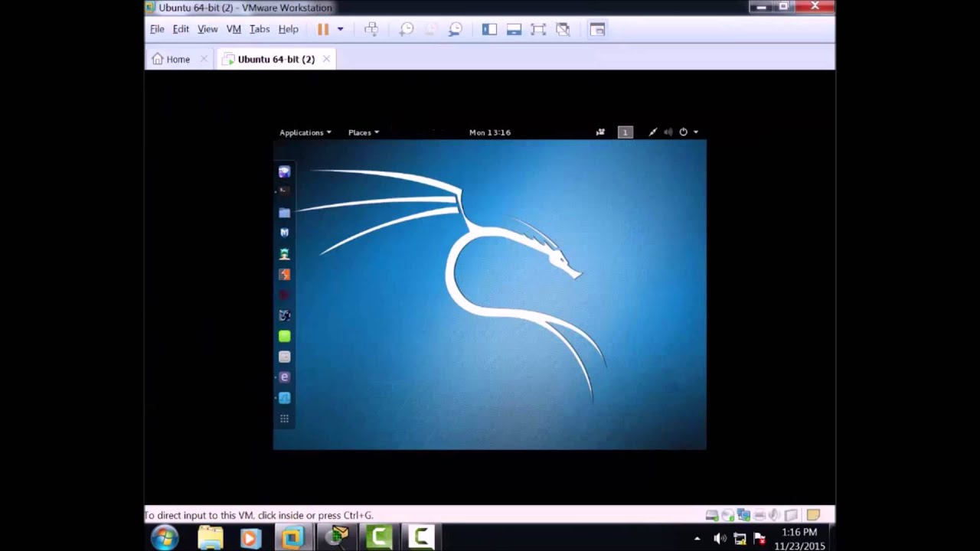Click the purple 'e' icon in the dock

[284, 377]
